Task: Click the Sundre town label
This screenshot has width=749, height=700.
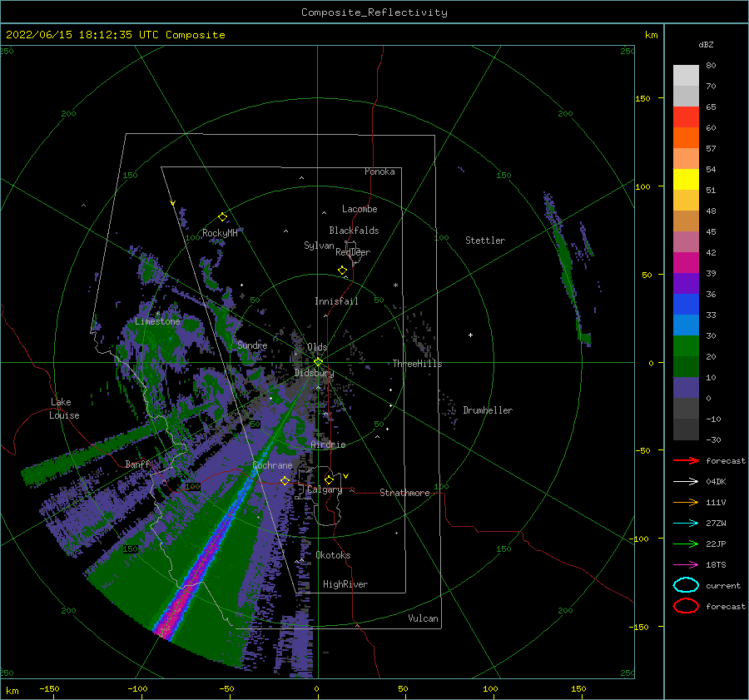Action: [x=252, y=345]
